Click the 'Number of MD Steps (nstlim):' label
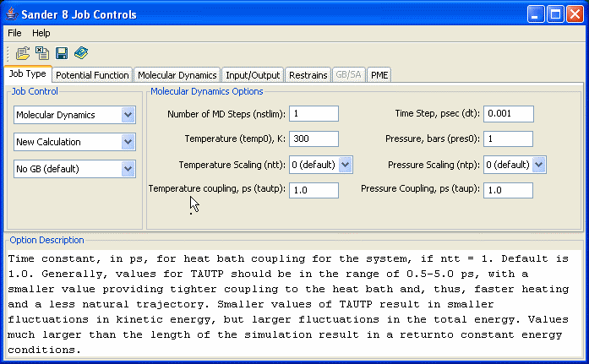The image size is (589, 364). [x=226, y=114]
